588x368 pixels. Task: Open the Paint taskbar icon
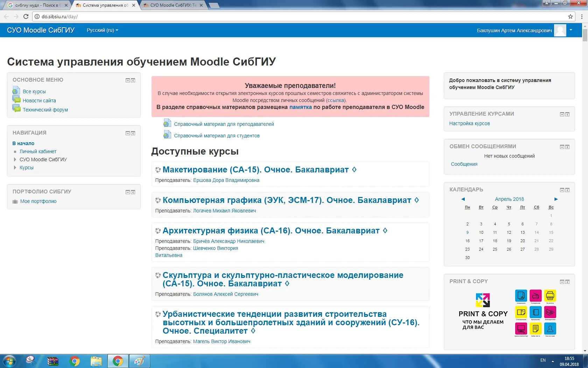(139, 361)
